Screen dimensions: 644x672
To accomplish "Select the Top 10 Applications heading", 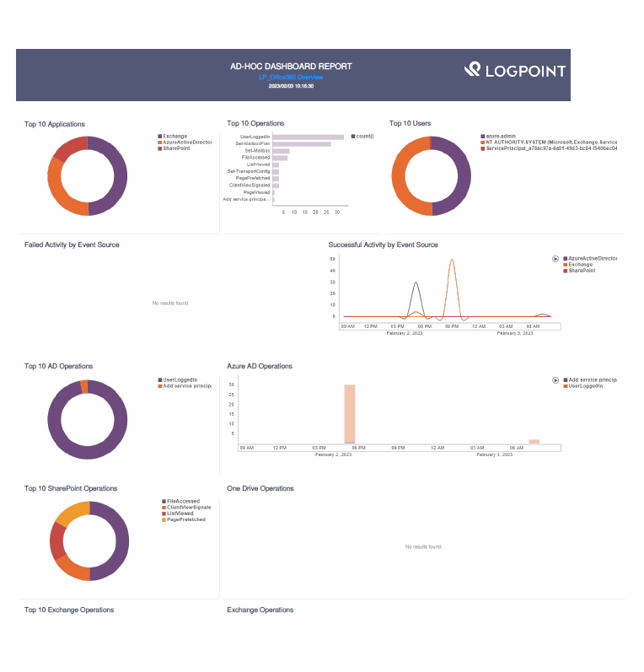I will coord(55,124).
